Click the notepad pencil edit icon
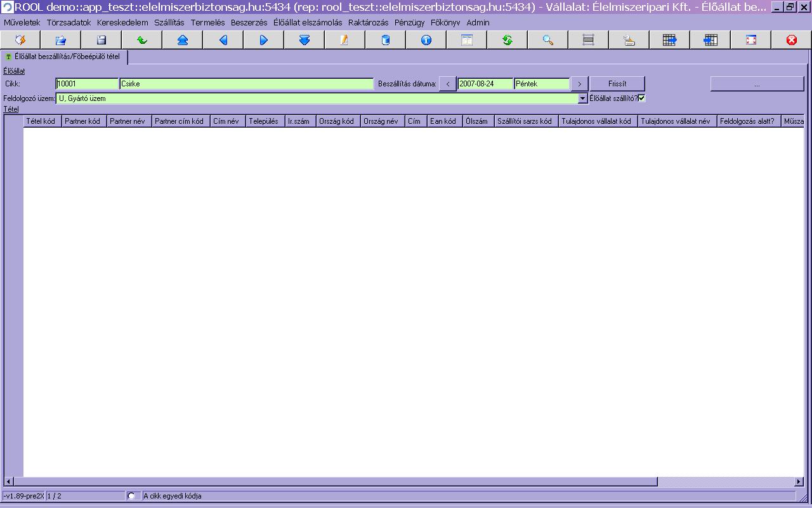This screenshot has height=508, width=812. [x=345, y=40]
